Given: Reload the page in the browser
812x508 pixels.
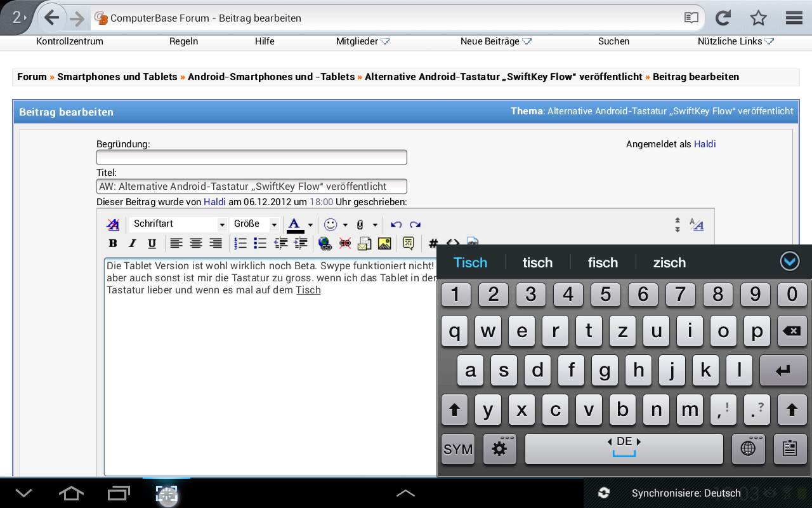Looking at the screenshot, I should (723, 18).
